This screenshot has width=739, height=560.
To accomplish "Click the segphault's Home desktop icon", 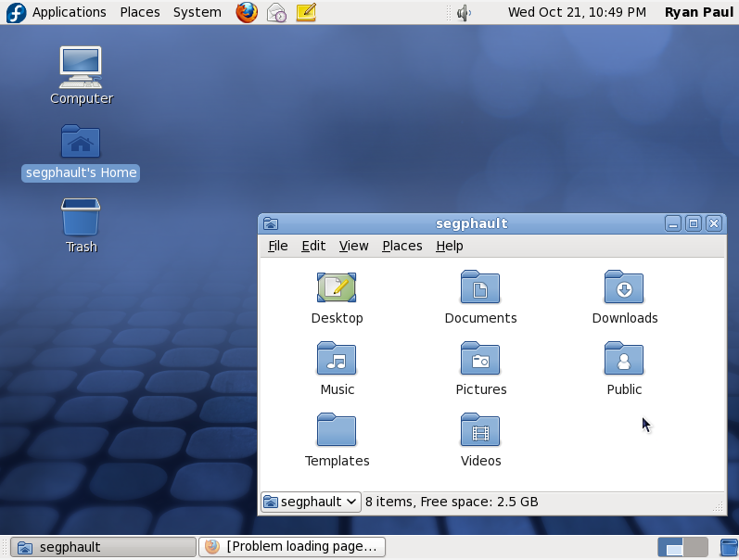I will click(x=81, y=142).
